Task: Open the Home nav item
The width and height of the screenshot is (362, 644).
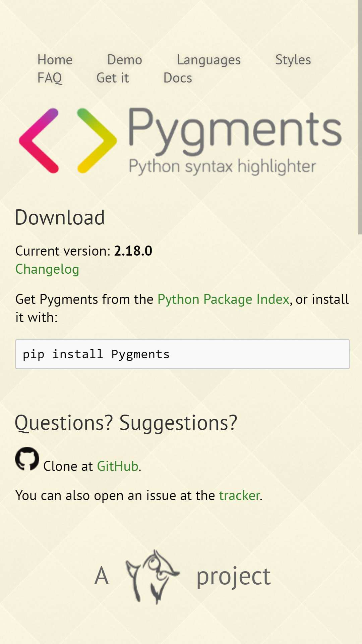Action: click(55, 60)
